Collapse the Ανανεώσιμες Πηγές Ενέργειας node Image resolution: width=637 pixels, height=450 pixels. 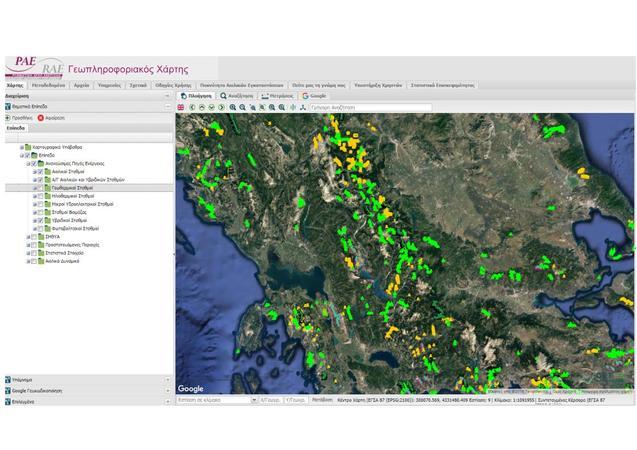28,163
